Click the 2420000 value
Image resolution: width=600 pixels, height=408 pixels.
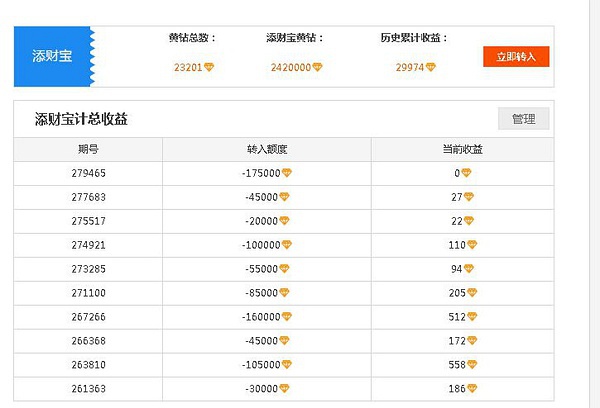click(291, 67)
